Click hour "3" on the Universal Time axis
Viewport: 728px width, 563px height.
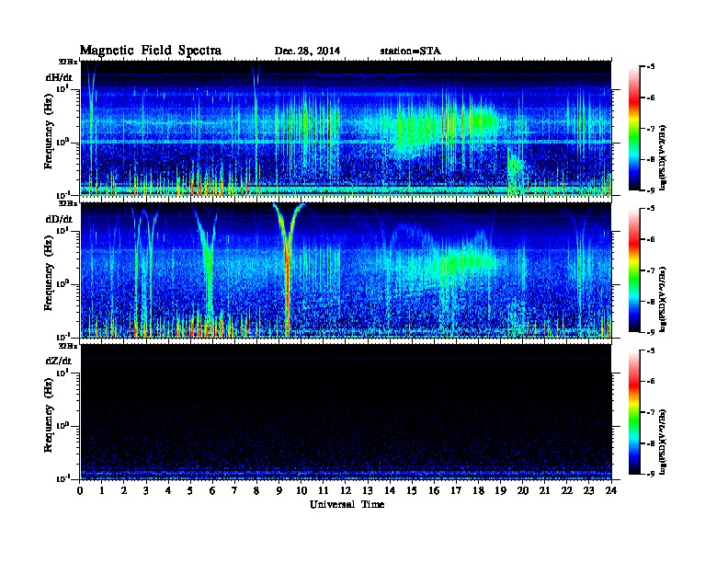point(146,491)
